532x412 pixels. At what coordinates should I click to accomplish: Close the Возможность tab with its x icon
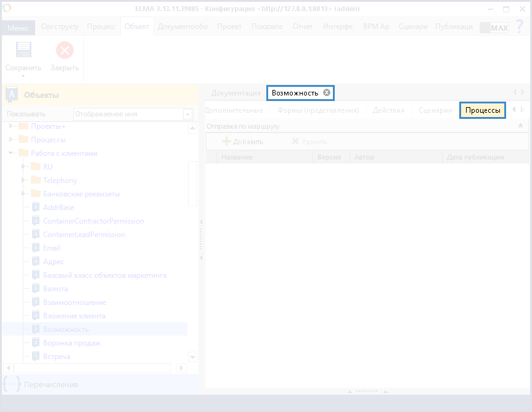pos(327,92)
